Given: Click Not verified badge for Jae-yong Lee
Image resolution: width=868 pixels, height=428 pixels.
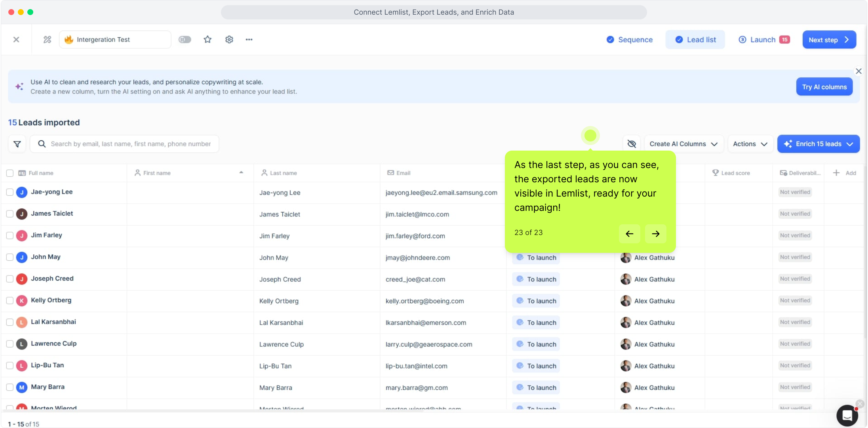Looking at the screenshot, I should pos(795,192).
